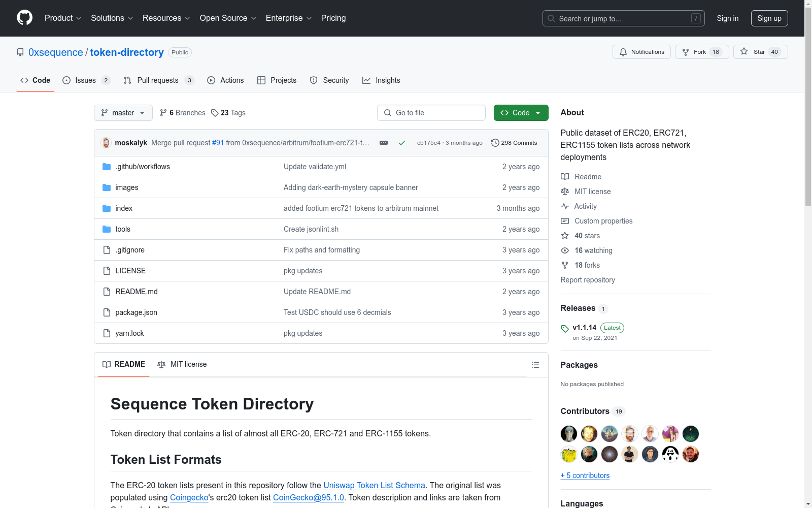Viewport: 812px width, 508px height.
Task: Click the package.json file icon
Action: [x=107, y=312]
